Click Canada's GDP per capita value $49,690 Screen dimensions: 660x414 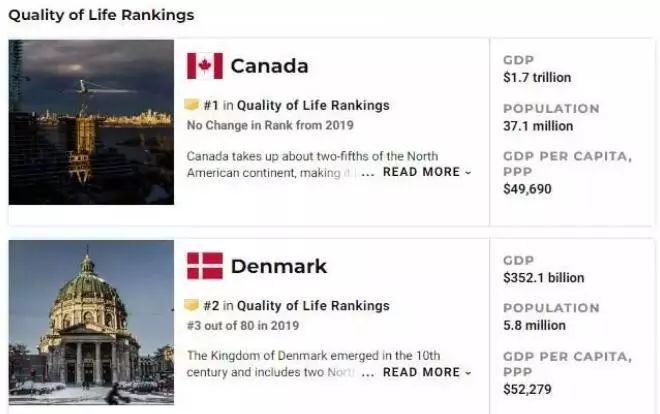pyautogui.click(x=527, y=188)
